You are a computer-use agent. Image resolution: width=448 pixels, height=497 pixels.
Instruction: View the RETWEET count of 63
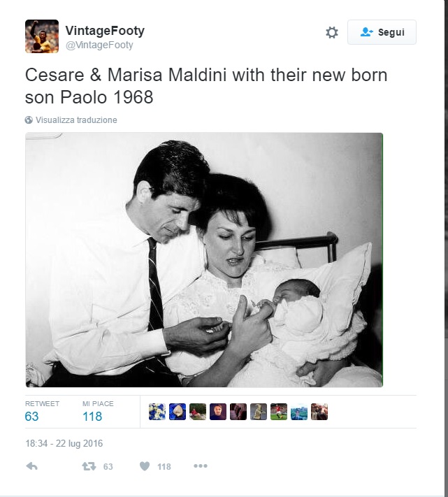coord(32,417)
